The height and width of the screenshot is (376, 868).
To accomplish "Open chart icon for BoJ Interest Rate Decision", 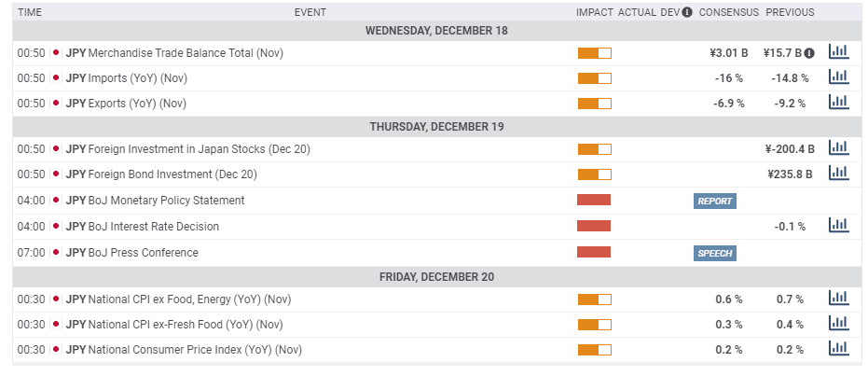I will click(x=838, y=225).
